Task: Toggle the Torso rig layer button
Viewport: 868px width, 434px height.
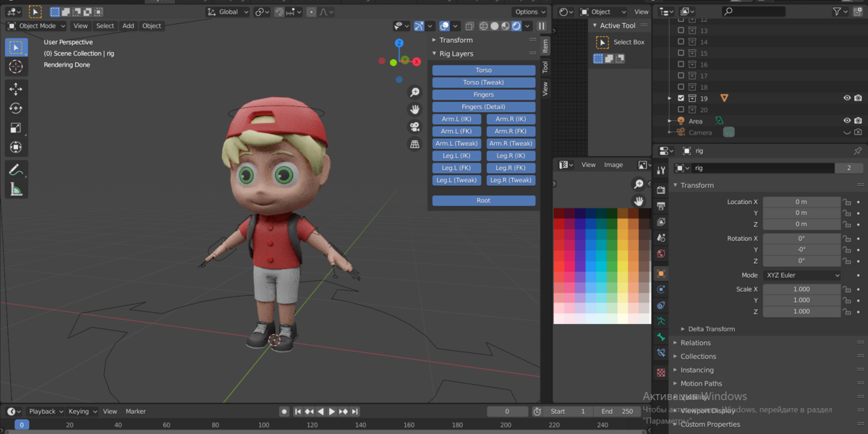Action: [484, 70]
